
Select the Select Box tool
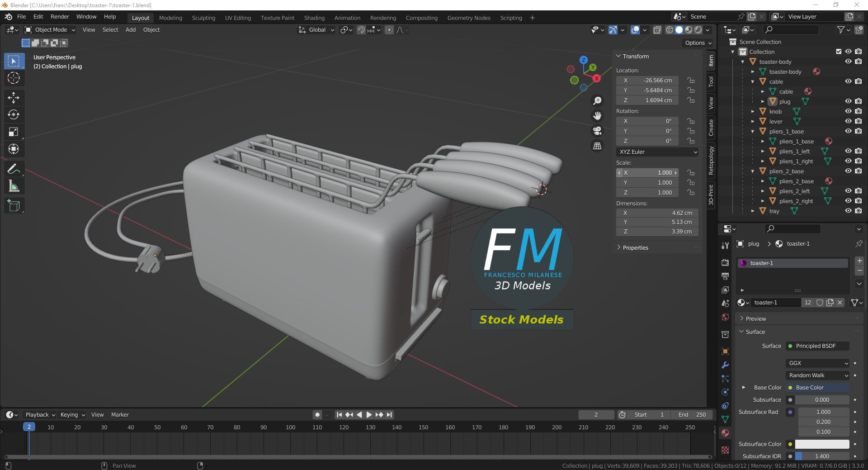click(14, 61)
